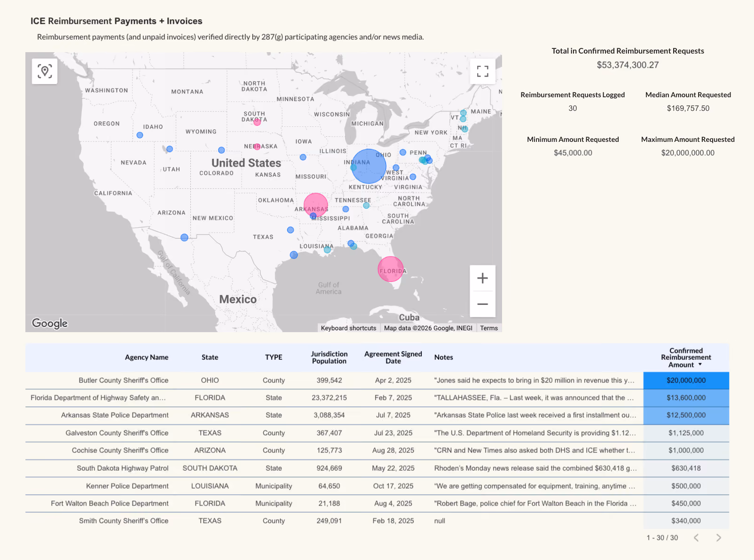754x560 pixels.
Task: Sort table by Agency Name column
Action: pyautogui.click(x=147, y=358)
